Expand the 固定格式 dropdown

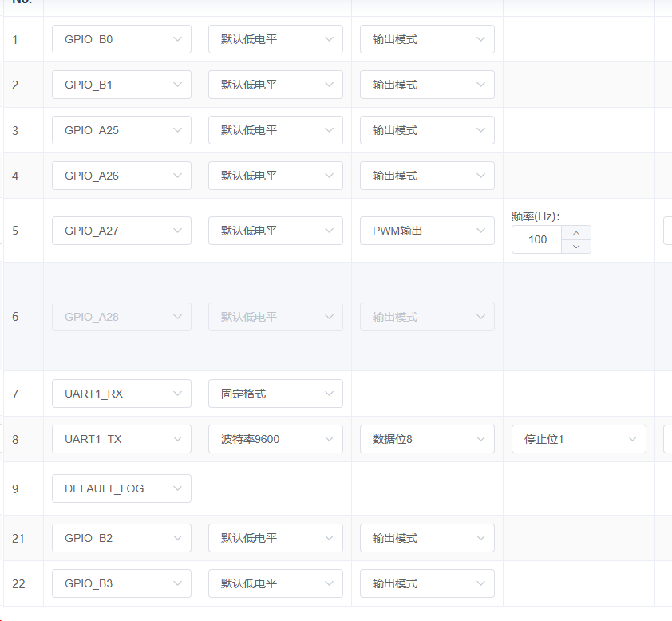pyautogui.click(x=275, y=394)
